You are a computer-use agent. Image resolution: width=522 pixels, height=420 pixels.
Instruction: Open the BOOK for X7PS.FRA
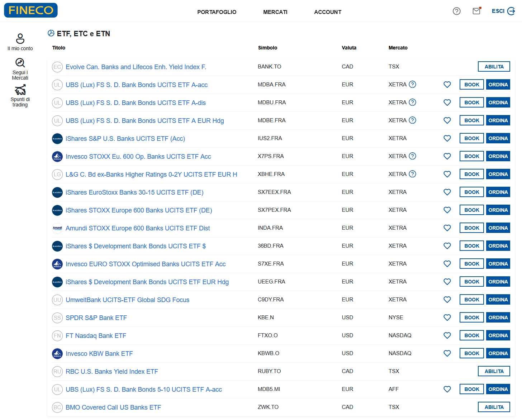472,156
